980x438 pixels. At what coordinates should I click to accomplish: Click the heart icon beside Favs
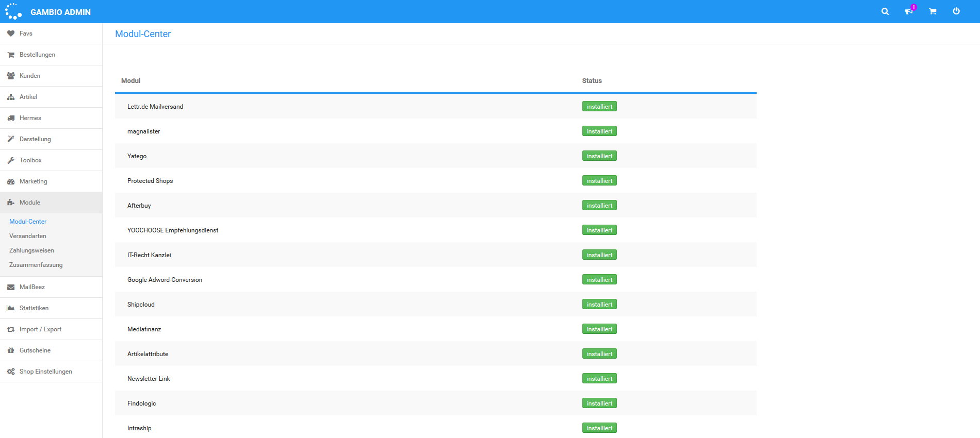point(11,33)
